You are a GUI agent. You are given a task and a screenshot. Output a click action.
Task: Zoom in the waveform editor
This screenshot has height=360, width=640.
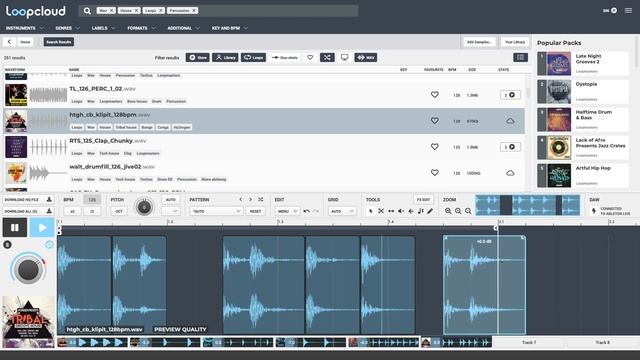(x=458, y=211)
